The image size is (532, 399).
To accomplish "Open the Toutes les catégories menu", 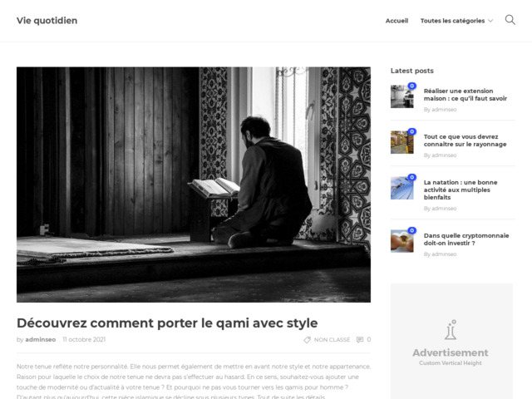I will click(452, 21).
